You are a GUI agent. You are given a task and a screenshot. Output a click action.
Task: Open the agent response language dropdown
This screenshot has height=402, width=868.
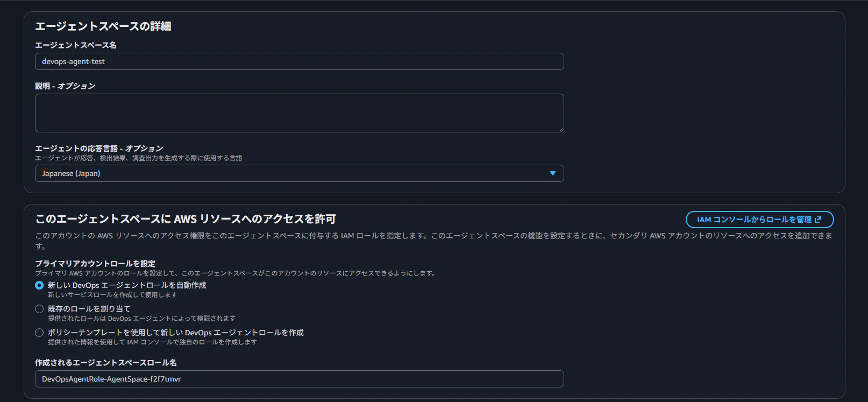[x=299, y=173]
